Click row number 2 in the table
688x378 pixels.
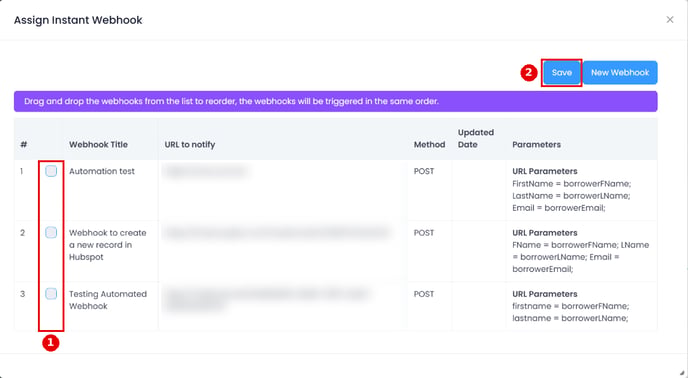[22, 233]
